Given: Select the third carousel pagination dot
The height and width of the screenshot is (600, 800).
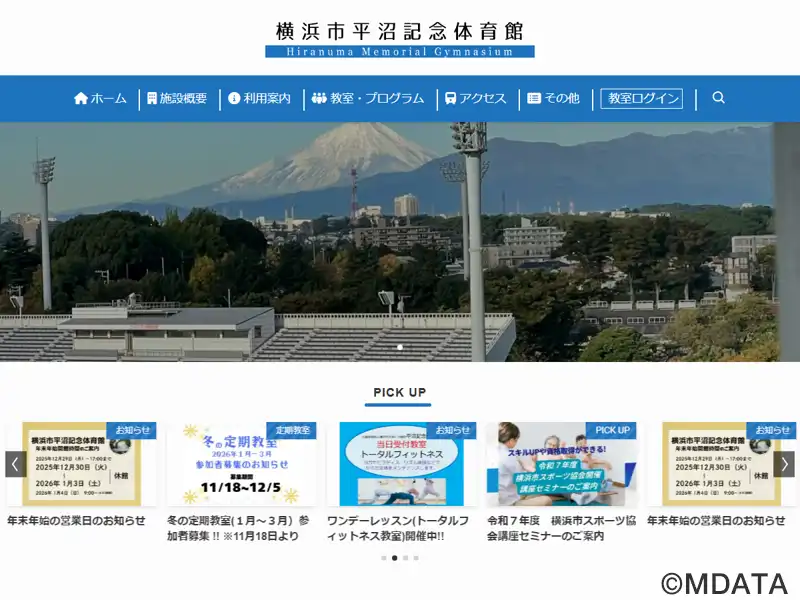Looking at the screenshot, I should [405, 558].
